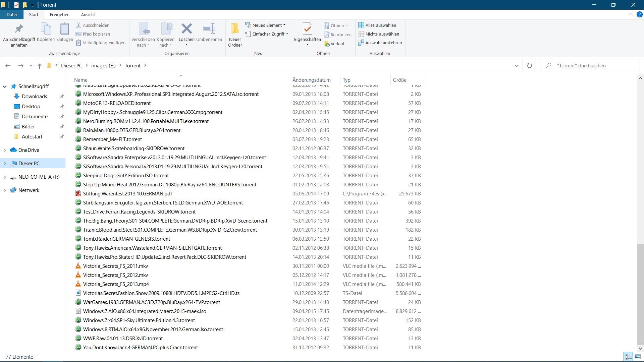The height and width of the screenshot is (362, 644).
Task: Click the Eigenschaften properties icon
Action: tap(307, 29)
